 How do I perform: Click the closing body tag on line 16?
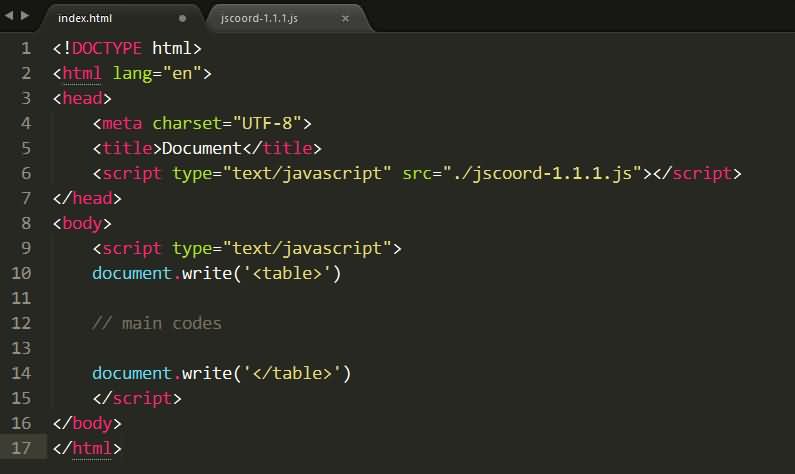[87, 423]
